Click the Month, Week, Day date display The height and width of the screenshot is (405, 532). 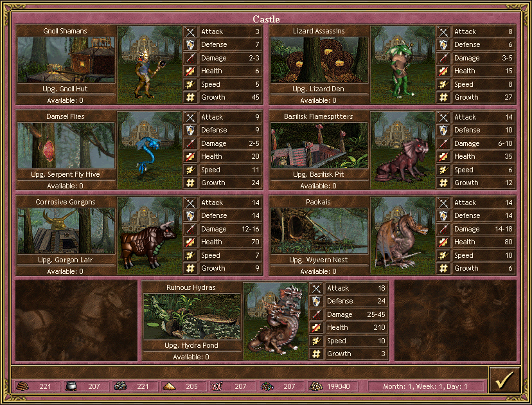(425, 387)
